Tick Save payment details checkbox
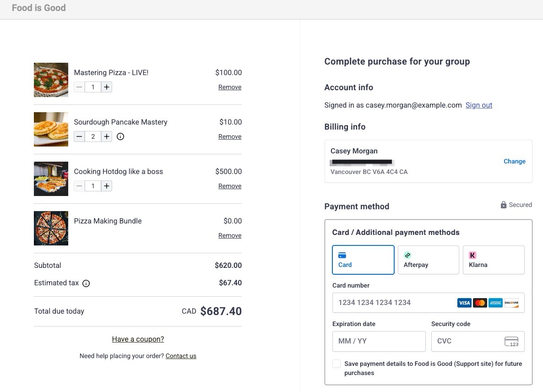Screen dimensions: 543x392 tap(336, 364)
